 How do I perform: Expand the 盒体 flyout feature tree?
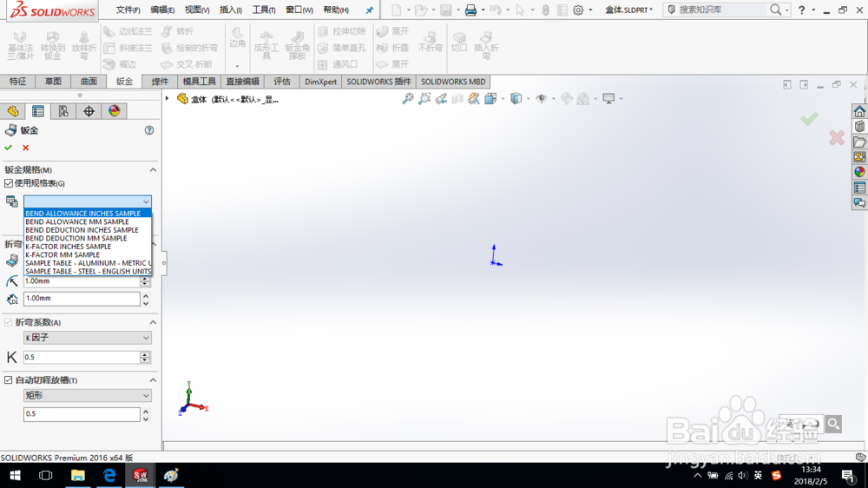pos(168,99)
